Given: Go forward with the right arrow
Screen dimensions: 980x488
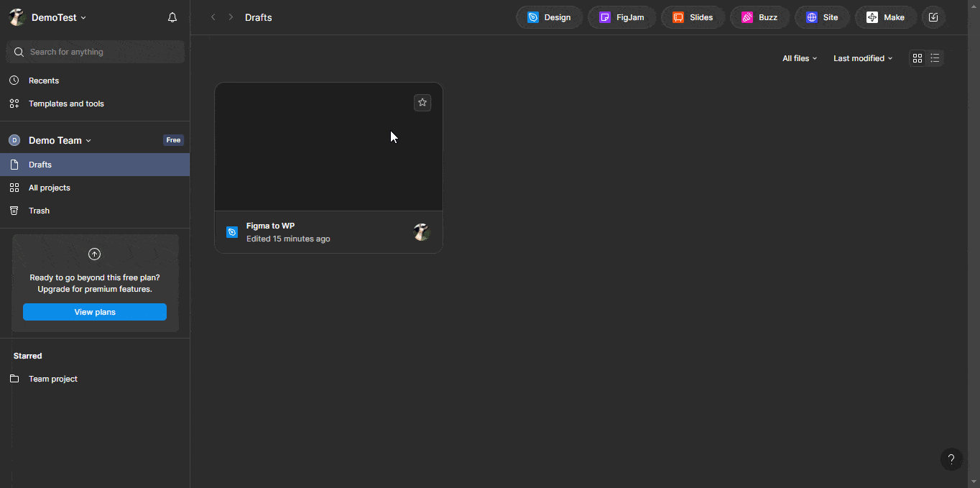Looking at the screenshot, I should pos(231,17).
